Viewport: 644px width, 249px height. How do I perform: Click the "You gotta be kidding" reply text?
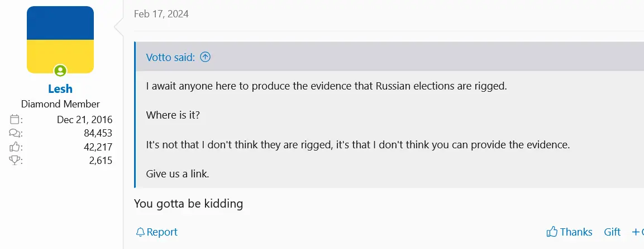point(188,204)
